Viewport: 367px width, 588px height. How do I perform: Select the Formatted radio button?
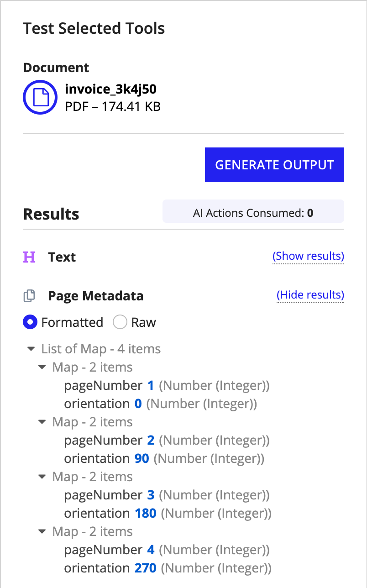[30, 322]
